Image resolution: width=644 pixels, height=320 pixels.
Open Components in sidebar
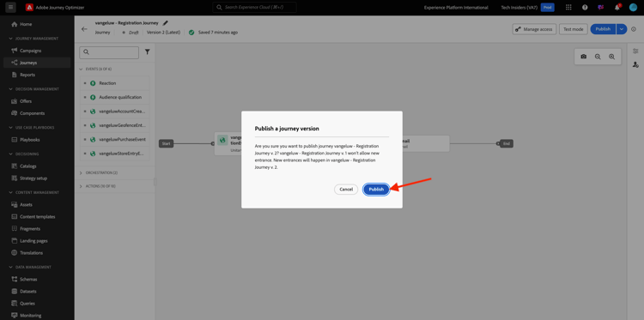pyautogui.click(x=32, y=113)
